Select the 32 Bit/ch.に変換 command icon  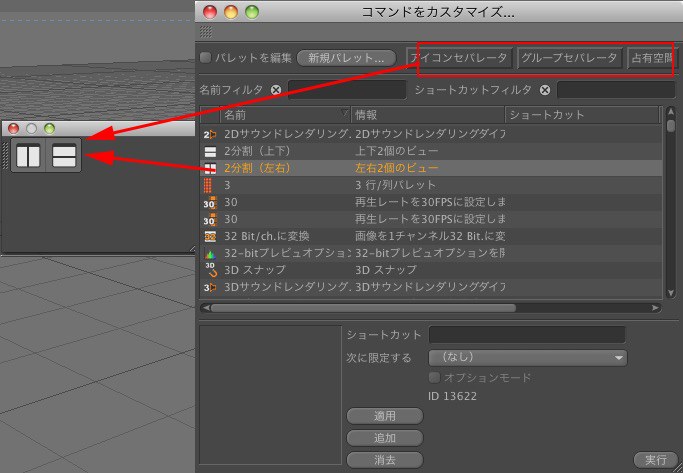(x=210, y=236)
